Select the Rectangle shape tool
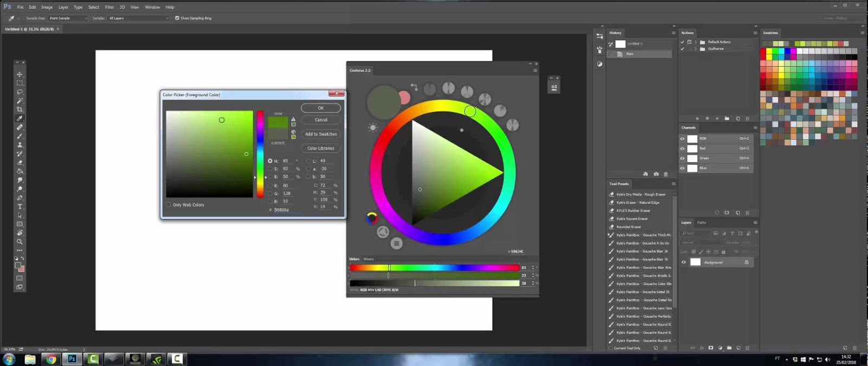 point(20,224)
